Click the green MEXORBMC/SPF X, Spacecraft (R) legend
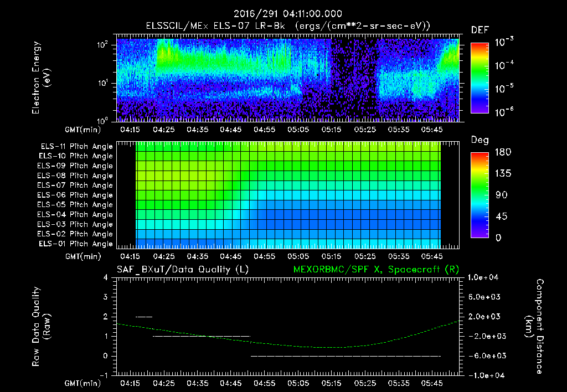567x392 pixels. pyautogui.click(x=376, y=270)
